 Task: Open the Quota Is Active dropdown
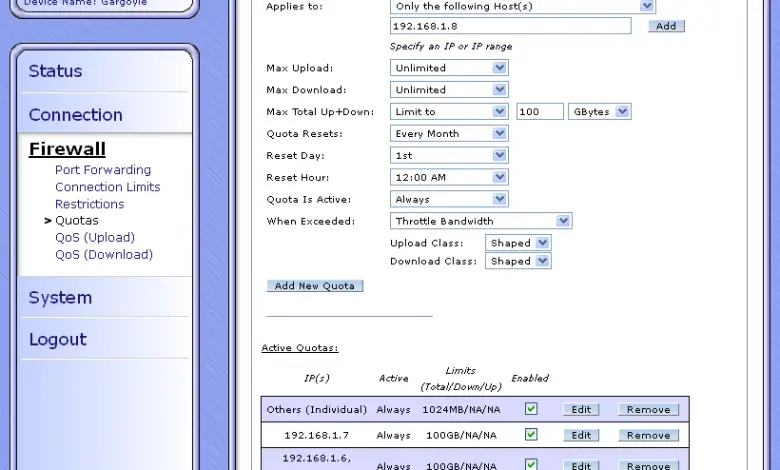[449, 199]
